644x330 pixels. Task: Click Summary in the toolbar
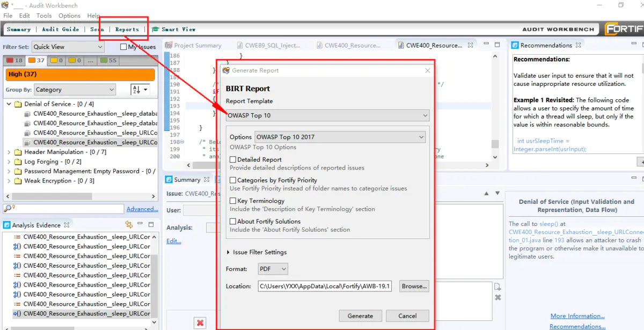click(19, 30)
